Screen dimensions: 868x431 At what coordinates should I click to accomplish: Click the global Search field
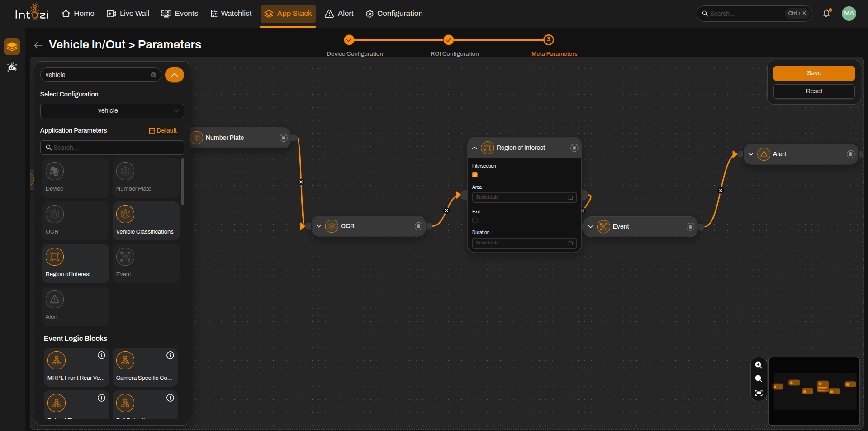click(754, 14)
